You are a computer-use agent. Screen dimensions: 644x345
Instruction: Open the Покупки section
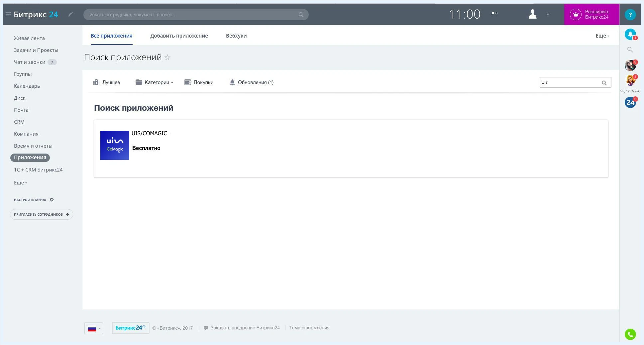[x=199, y=82]
